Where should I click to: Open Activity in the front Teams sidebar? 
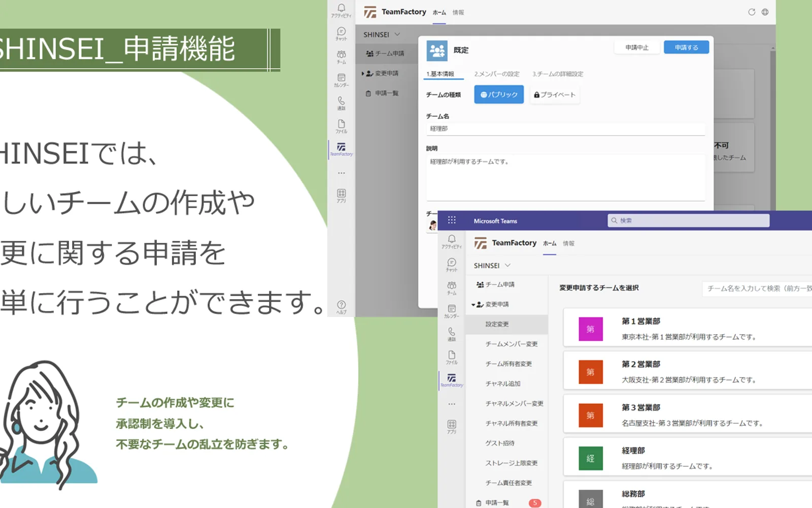click(x=452, y=242)
